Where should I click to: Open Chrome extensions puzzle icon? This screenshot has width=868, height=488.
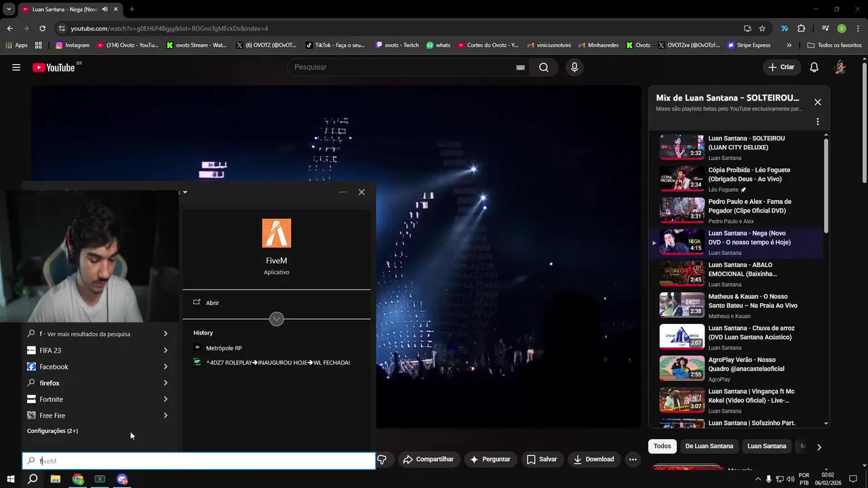point(802,28)
